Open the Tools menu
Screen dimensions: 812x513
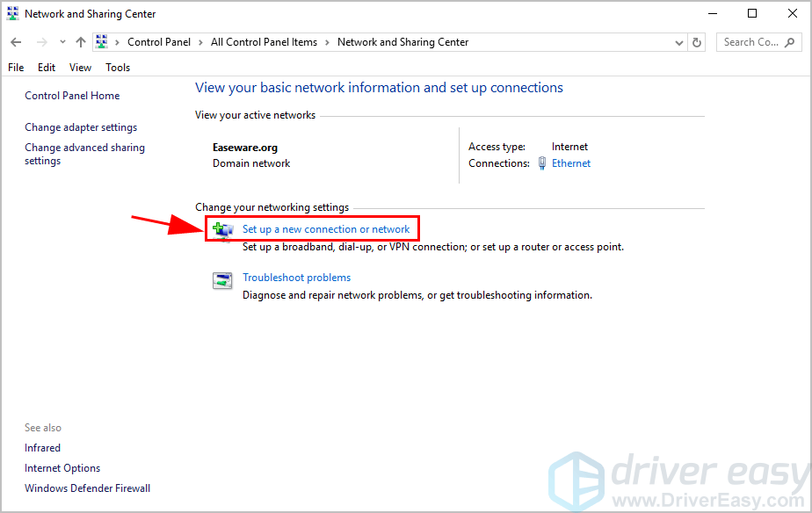tap(118, 68)
